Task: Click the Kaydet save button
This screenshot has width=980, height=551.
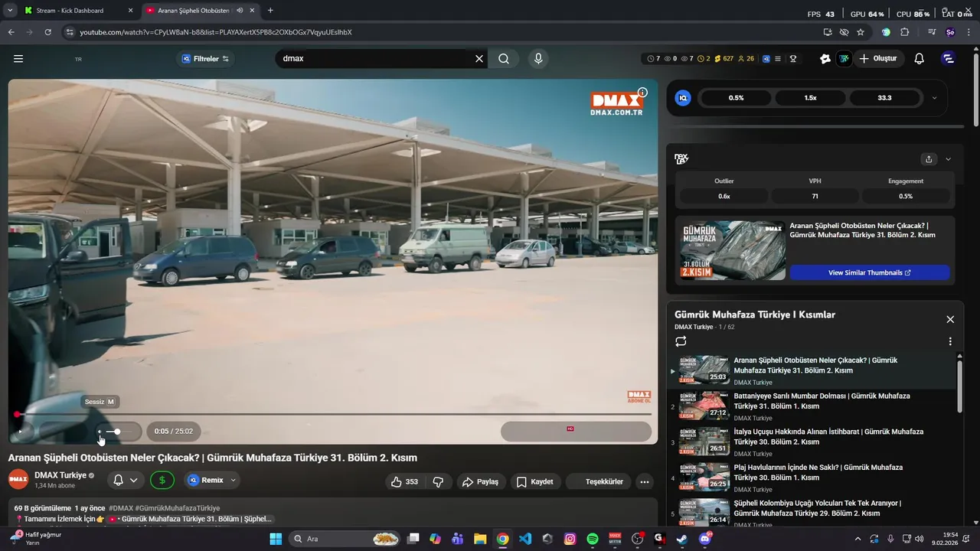Action: click(534, 481)
